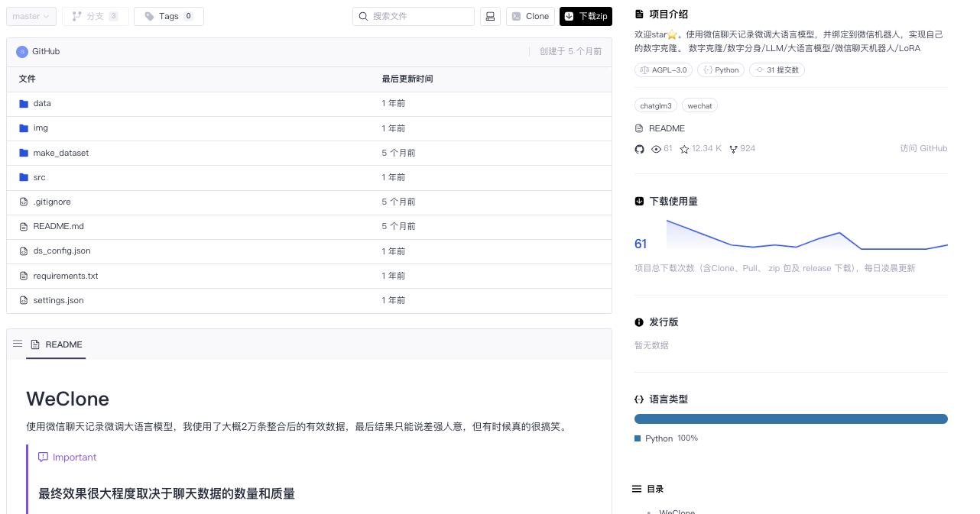Screen dimensions: 980x514
Task: Open the img folder
Action: (x=41, y=128)
